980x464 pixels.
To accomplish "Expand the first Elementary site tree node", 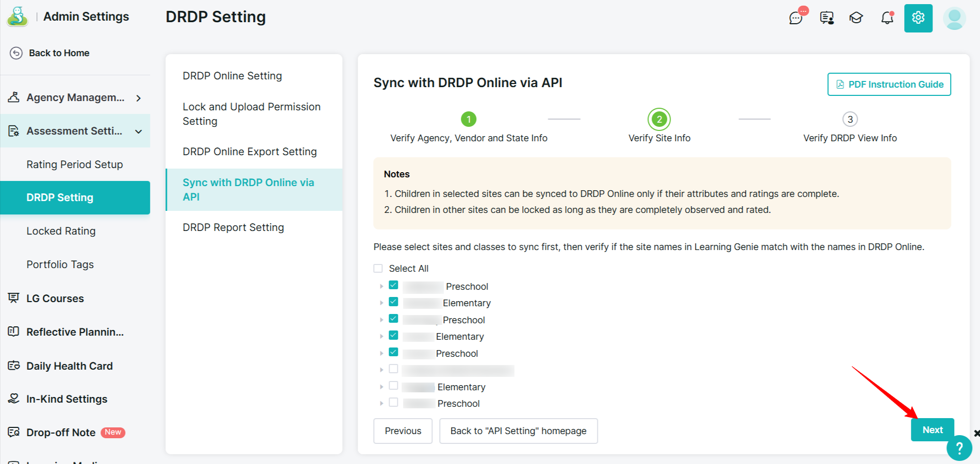I will tap(381, 303).
